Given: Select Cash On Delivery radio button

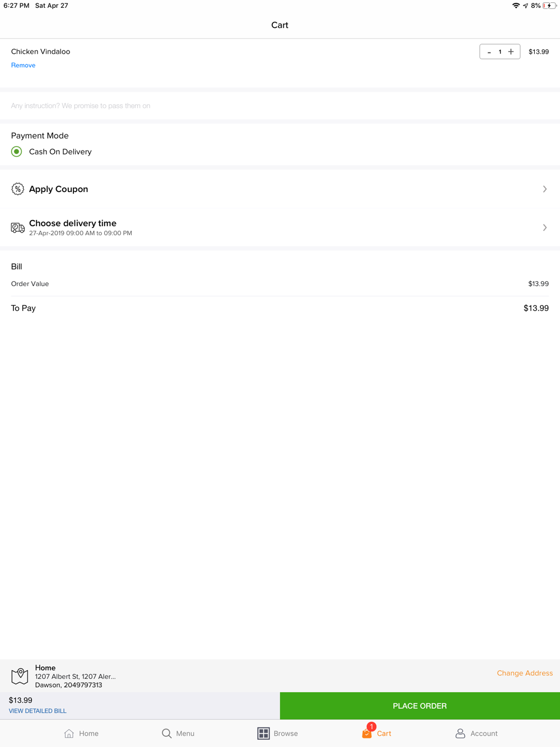Looking at the screenshot, I should 17,152.
